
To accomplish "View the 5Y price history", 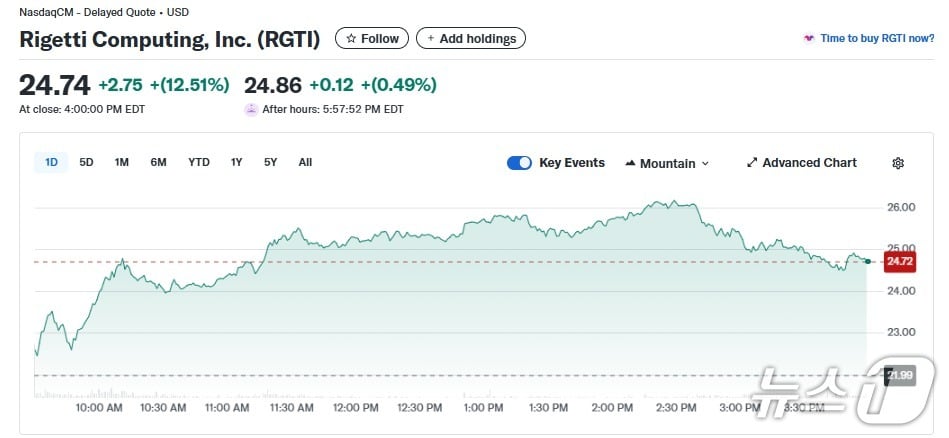I will [271, 162].
